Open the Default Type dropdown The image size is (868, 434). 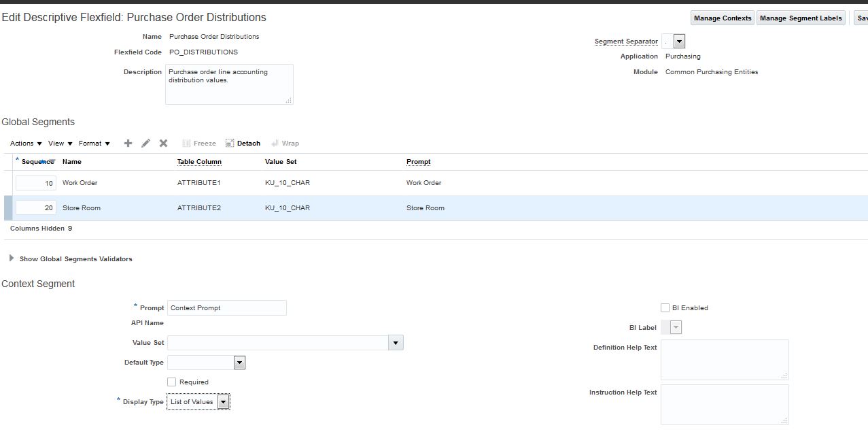pos(239,363)
